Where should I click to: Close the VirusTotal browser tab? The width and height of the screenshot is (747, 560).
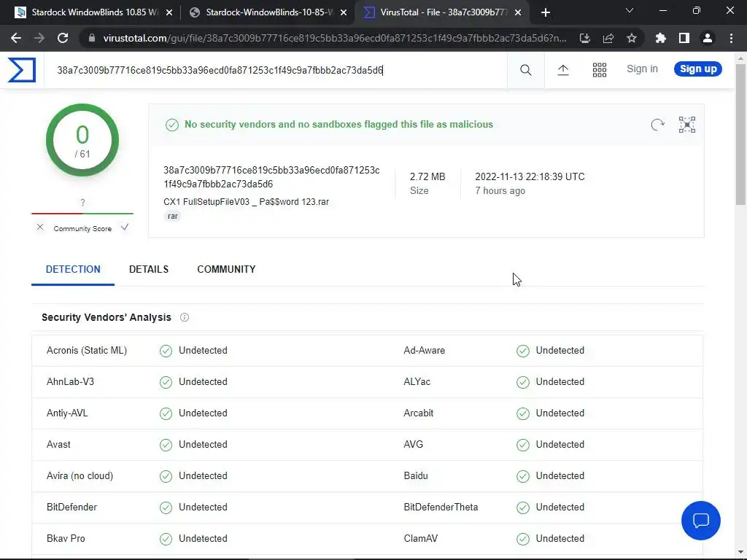(519, 12)
